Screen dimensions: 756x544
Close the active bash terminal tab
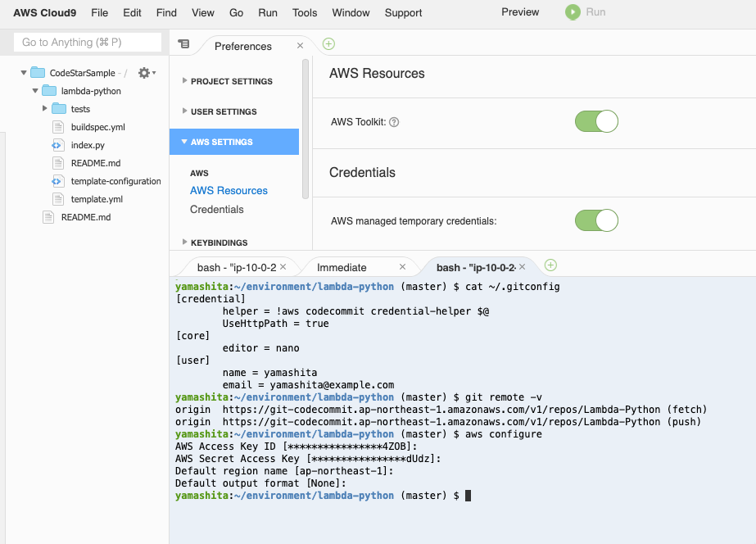click(523, 267)
